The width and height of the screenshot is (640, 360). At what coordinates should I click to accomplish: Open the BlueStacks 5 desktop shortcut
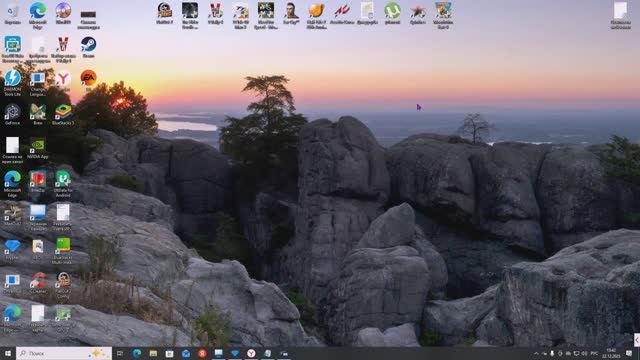(63, 114)
